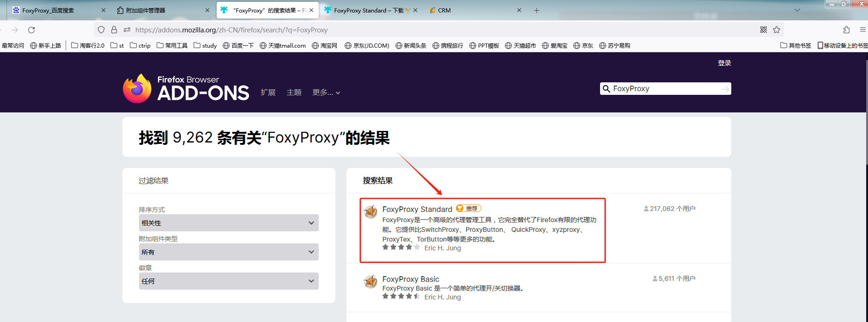The image size is (868, 322).
Task: Open the 常用工具 bookmark folder
Action: pyautogui.click(x=172, y=45)
